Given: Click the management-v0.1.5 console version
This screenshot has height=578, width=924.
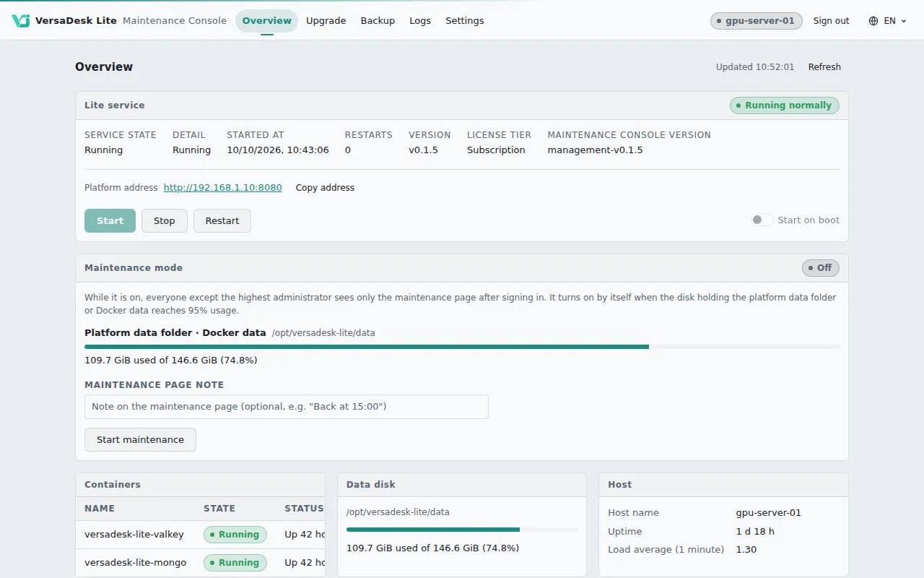Looking at the screenshot, I should pos(595,150).
